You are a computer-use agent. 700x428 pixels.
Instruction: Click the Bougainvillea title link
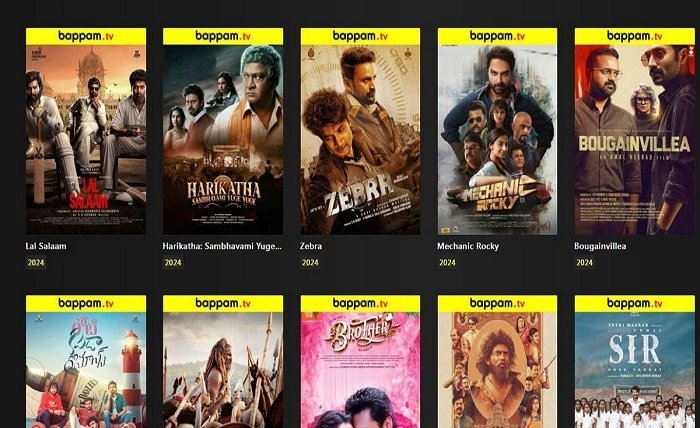tap(600, 246)
